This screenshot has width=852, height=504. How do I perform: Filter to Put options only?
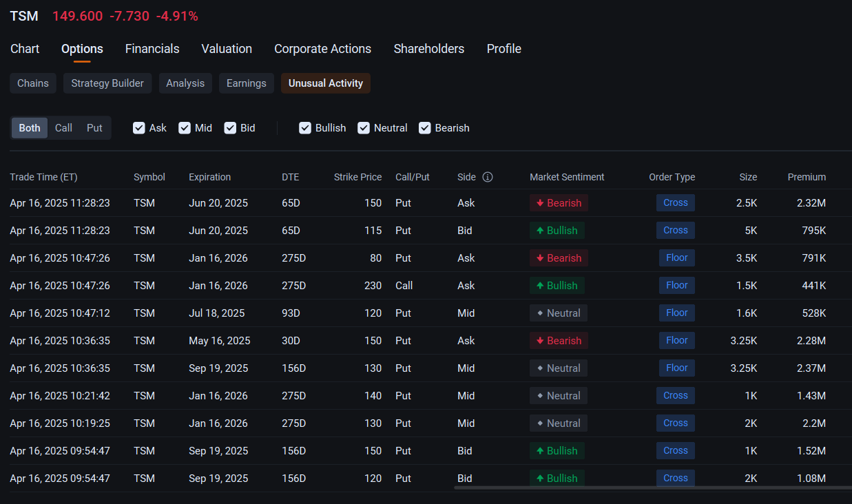pos(94,128)
